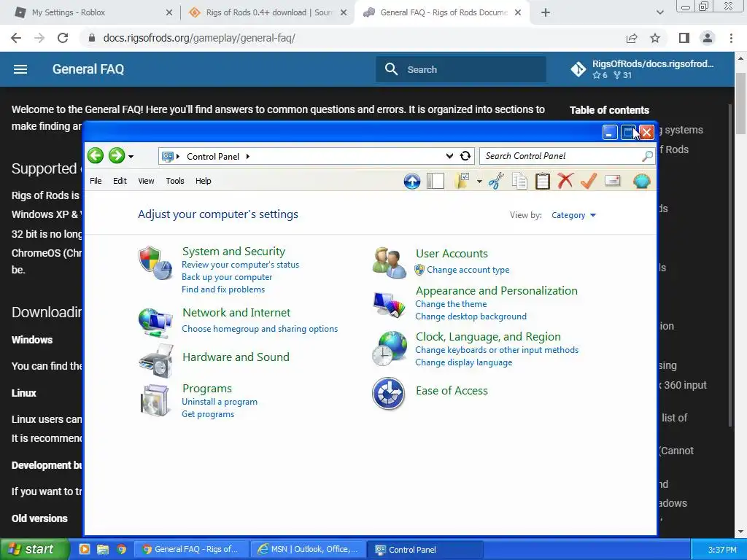Click Change keyboards or other input methods
747x560 pixels.
pos(496,350)
